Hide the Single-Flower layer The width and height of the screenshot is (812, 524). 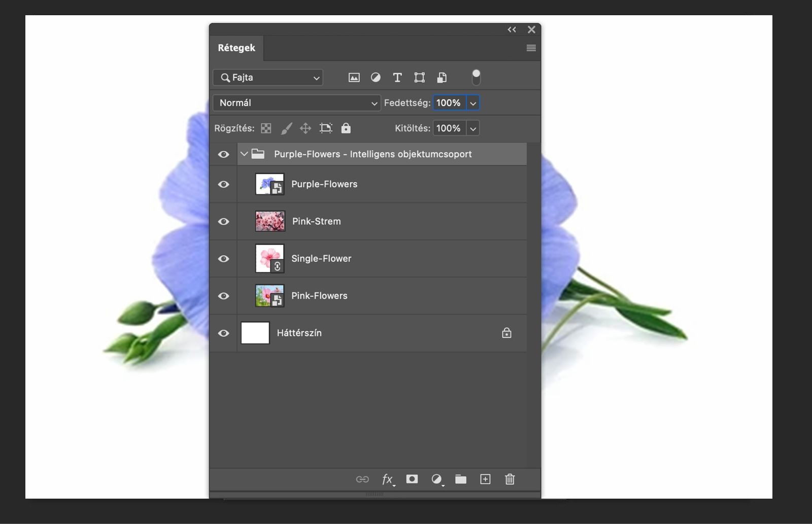[223, 259]
